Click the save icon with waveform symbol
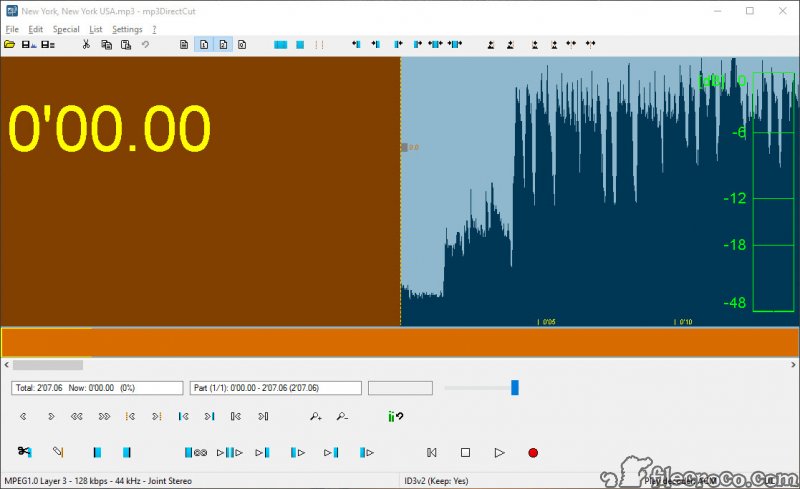The width and height of the screenshot is (800, 489). tap(29, 44)
